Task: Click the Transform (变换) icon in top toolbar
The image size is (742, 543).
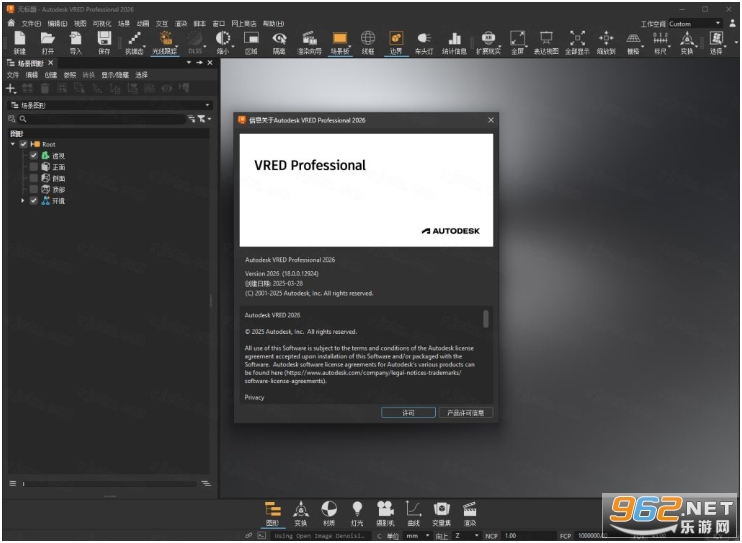Action: pos(687,39)
